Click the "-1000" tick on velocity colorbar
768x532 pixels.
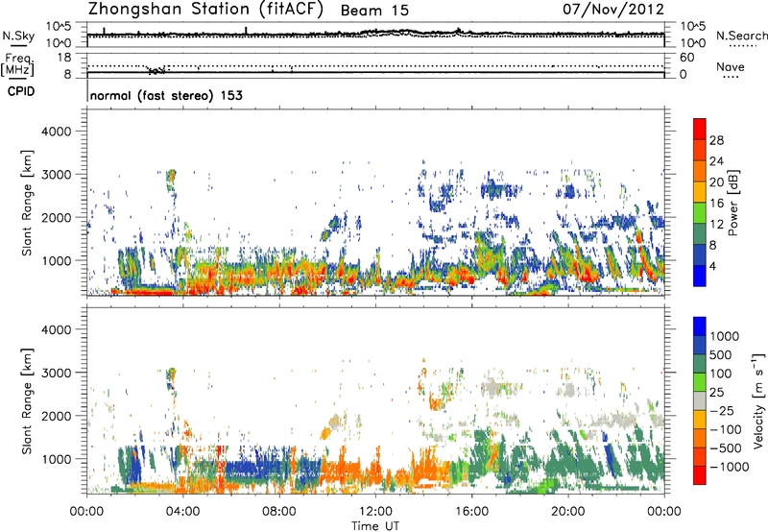tap(729, 467)
